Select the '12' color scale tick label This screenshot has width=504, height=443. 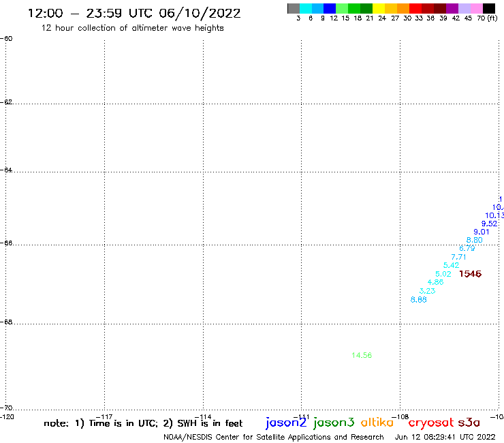point(334,18)
